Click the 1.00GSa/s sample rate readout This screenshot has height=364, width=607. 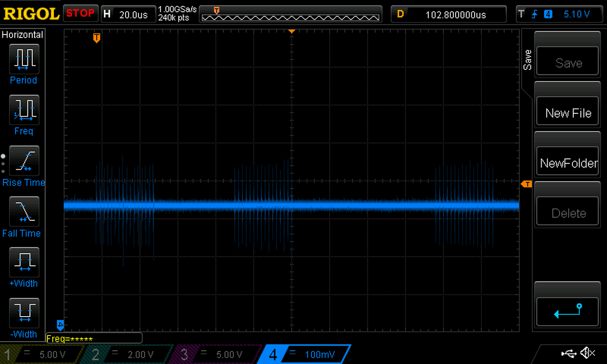click(x=177, y=9)
